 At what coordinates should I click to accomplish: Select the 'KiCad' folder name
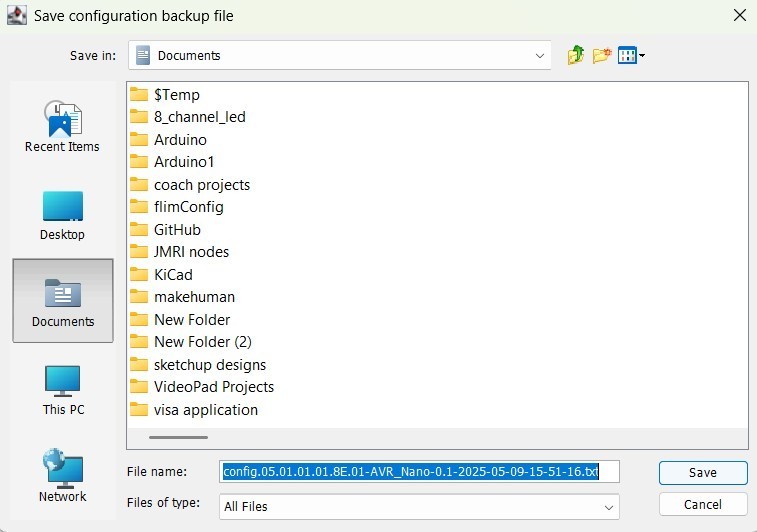tap(173, 274)
